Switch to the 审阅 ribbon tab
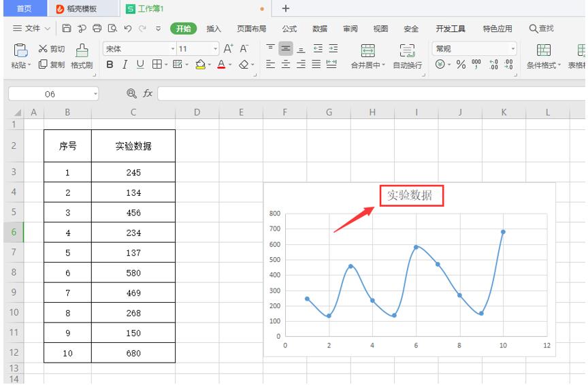588x385 pixels. coord(350,29)
